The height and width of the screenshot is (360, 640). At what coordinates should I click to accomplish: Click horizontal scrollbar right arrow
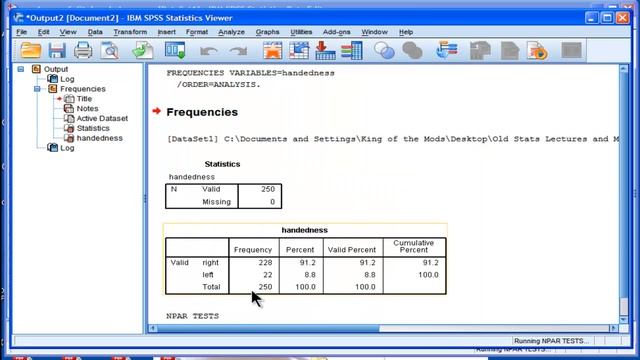point(613,328)
